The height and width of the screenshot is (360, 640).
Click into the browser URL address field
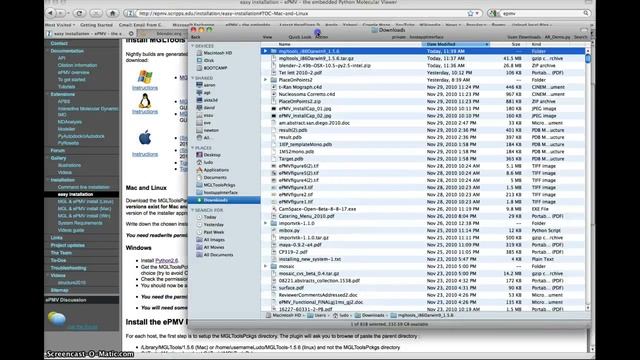pos(300,13)
